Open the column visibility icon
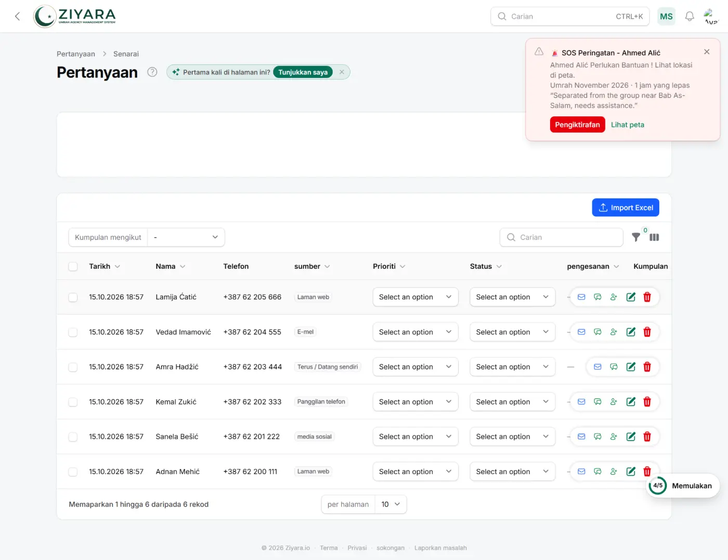The height and width of the screenshot is (560, 728). click(654, 237)
